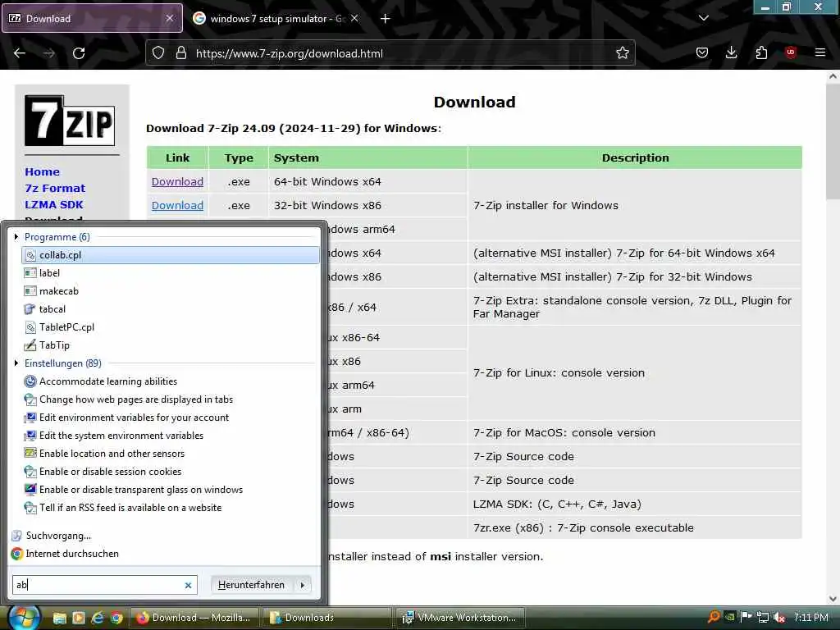Open the label program result
This screenshot has width=840, height=630.
[171, 273]
